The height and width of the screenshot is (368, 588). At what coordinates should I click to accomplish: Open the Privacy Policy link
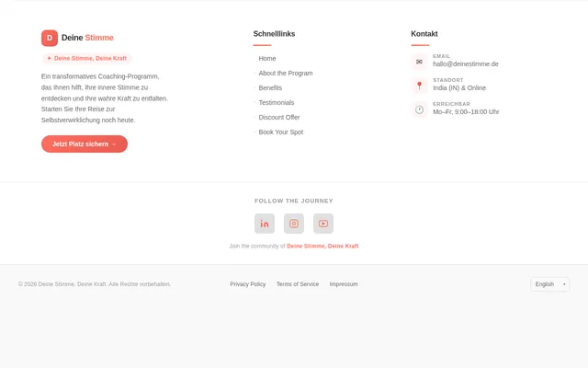248,284
